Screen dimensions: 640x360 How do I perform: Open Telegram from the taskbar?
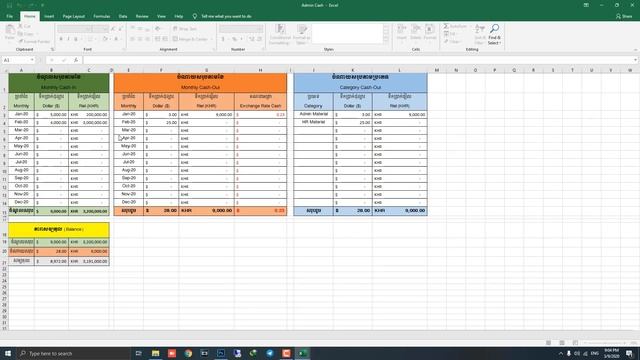pos(270,353)
